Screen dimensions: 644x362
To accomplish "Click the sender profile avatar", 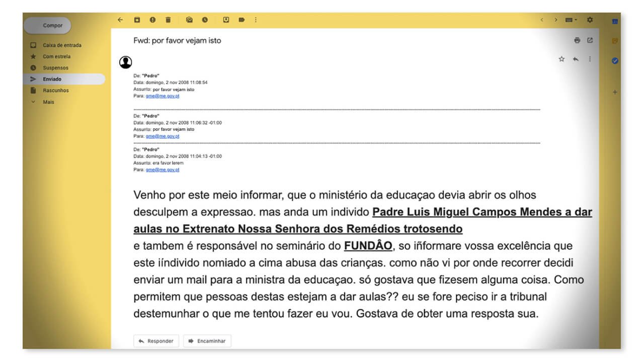I will pyautogui.click(x=125, y=62).
